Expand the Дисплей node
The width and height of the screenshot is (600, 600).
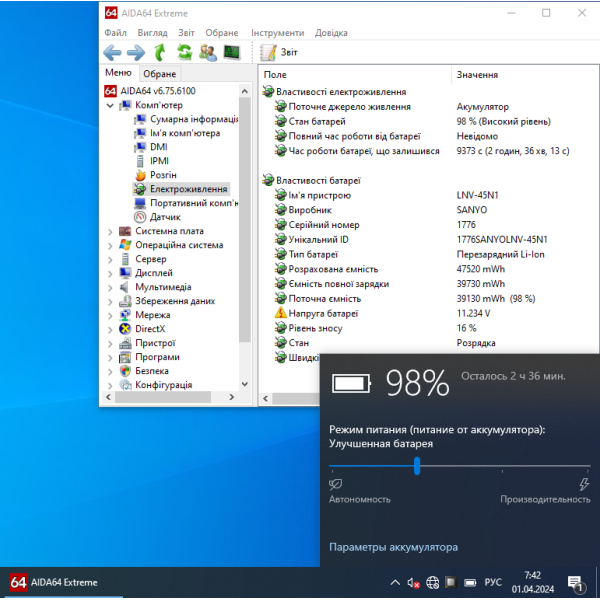pos(110,273)
